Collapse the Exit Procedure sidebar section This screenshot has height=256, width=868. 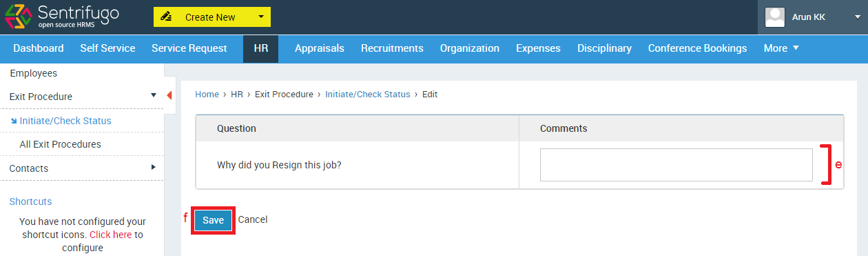point(154,97)
